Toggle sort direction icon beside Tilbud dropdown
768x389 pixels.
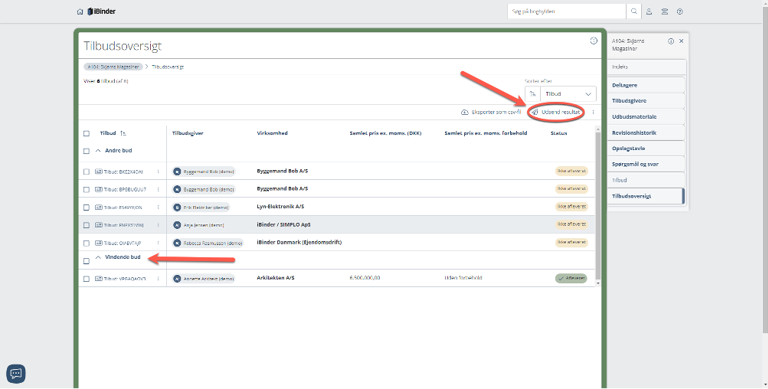(532, 94)
